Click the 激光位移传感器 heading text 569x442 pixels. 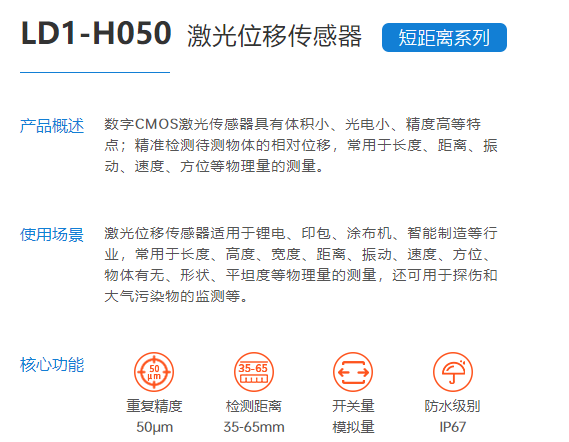(x=274, y=36)
